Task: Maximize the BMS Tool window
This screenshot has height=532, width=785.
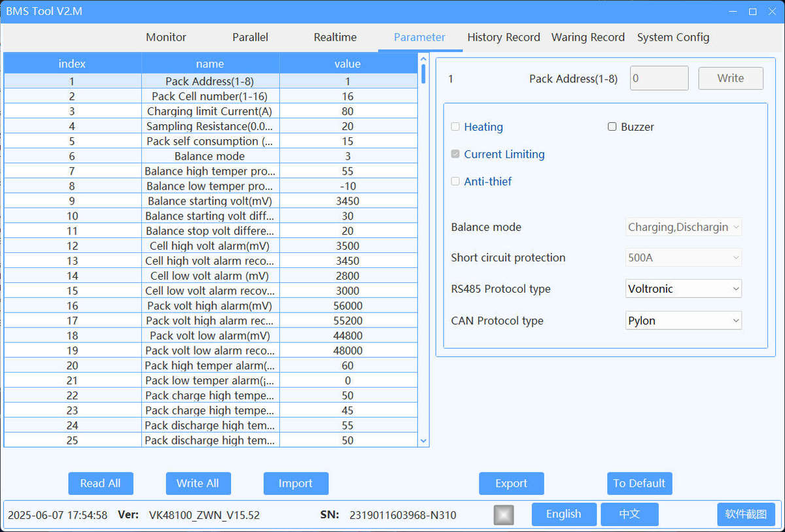Action: 753,12
